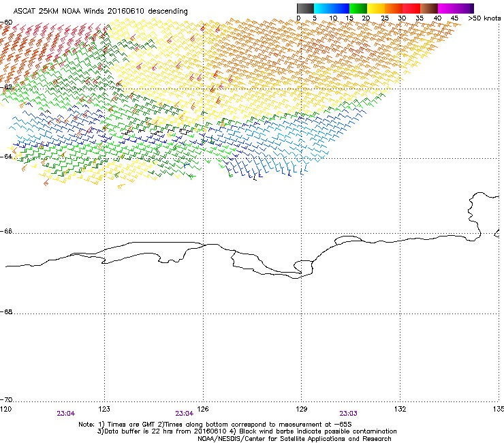Click the latitude label '-68'
The image size is (504, 443).
pos(6,312)
